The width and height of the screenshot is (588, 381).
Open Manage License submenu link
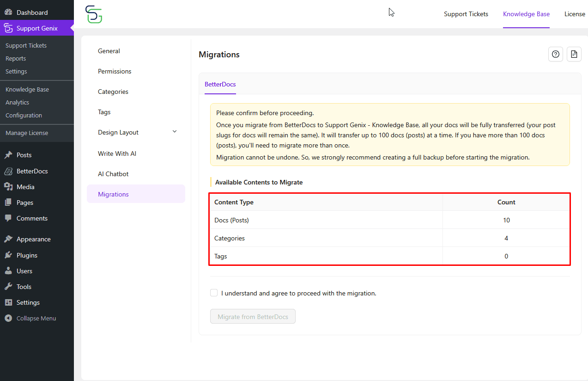[27, 133]
